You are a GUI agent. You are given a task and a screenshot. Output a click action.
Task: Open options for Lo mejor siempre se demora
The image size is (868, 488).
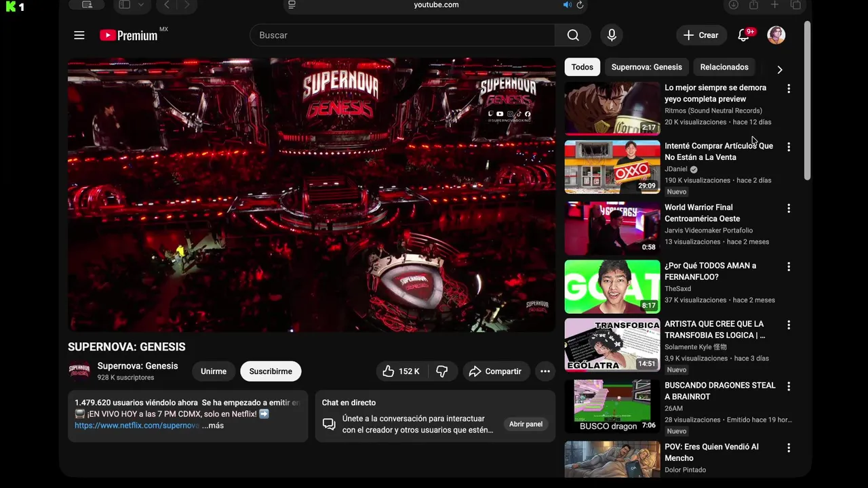(789, 89)
